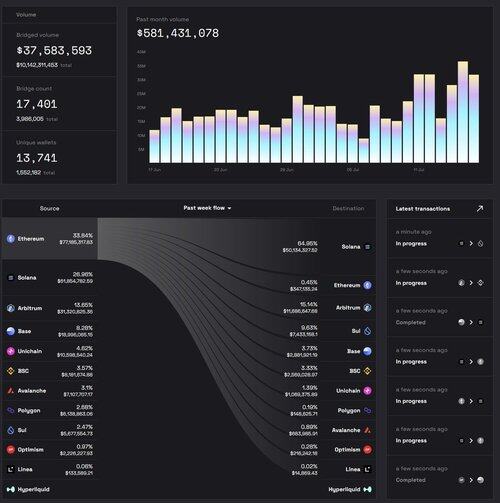This screenshot has width=500, height=503.
Task: Open the Latest transactions expand arrow
Action: click(480, 208)
